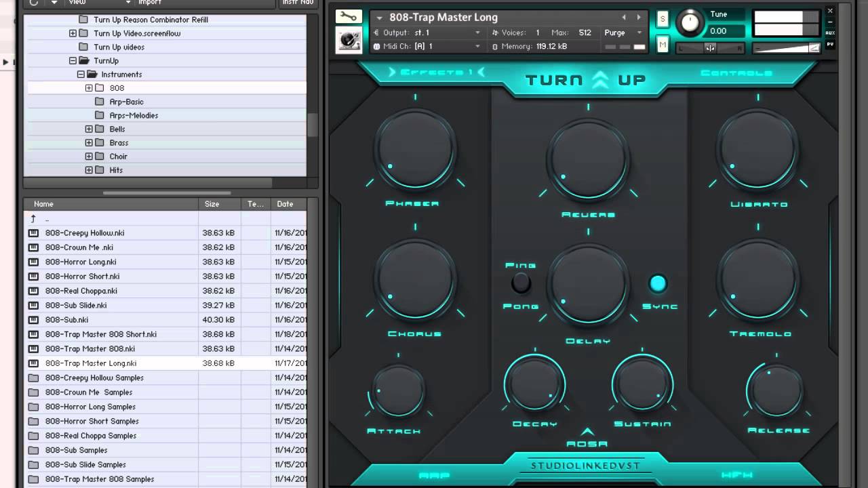Click the browser refresh icon
868x488 pixels.
click(x=33, y=2)
